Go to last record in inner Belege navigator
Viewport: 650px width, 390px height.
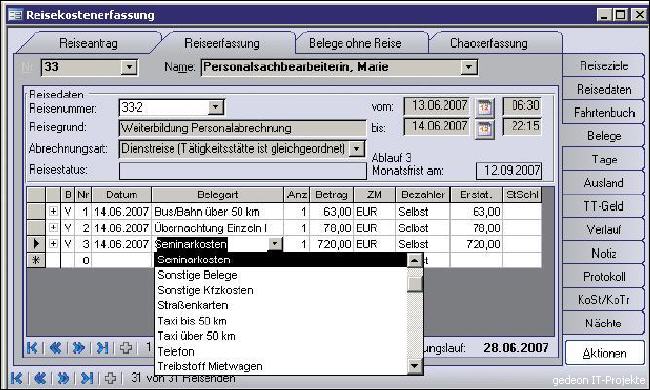tap(102, 348)
